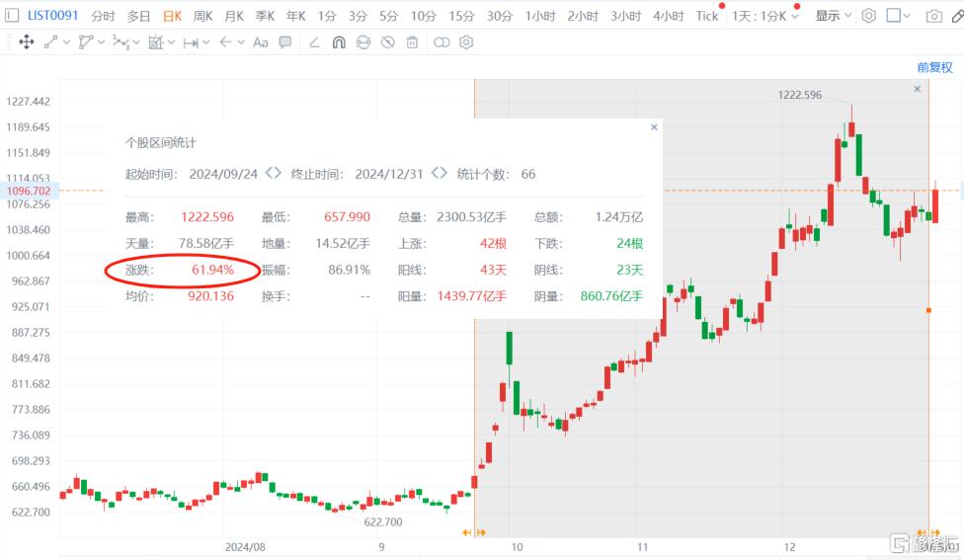This screenshot has width=964, height=560.
Task: Click the LIST0091 stock code link
Action: (53, 16)
